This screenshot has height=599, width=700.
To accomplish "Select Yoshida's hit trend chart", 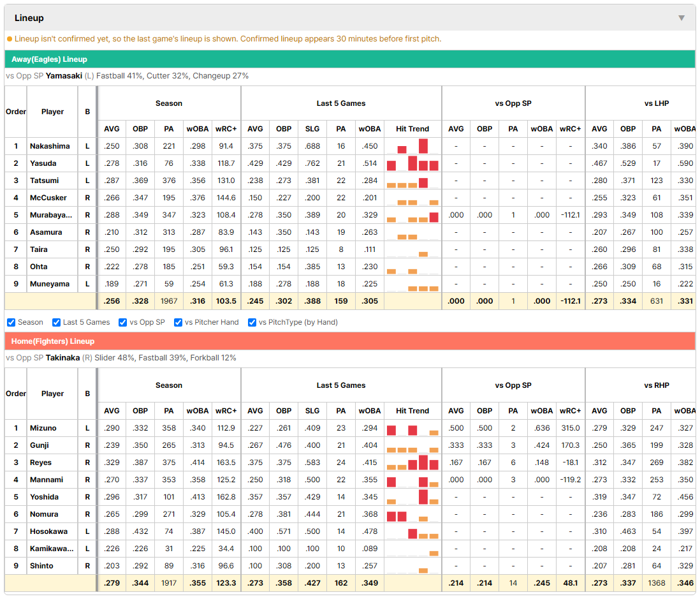I will tap(412, 497).
